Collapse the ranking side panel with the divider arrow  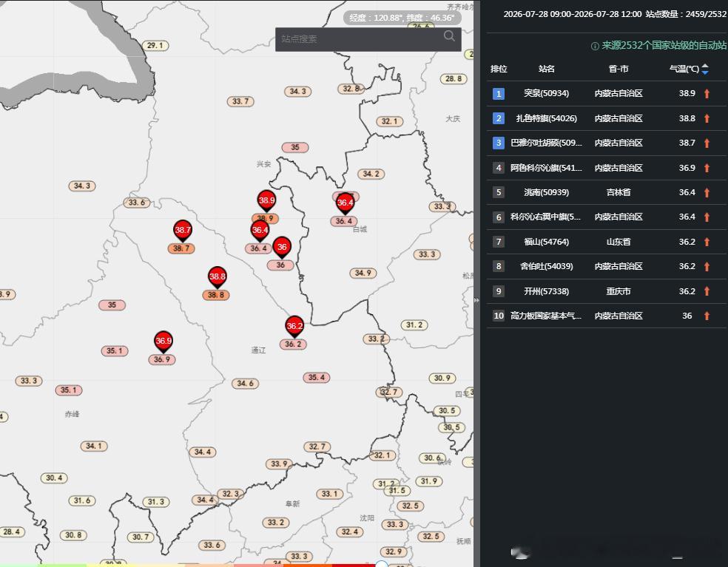476,300
